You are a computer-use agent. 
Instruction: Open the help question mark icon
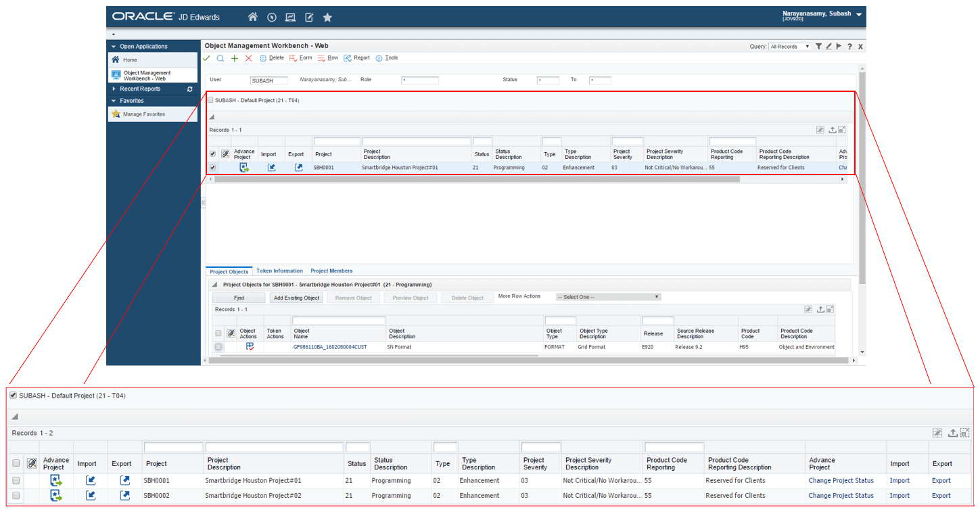click(849, 47)
